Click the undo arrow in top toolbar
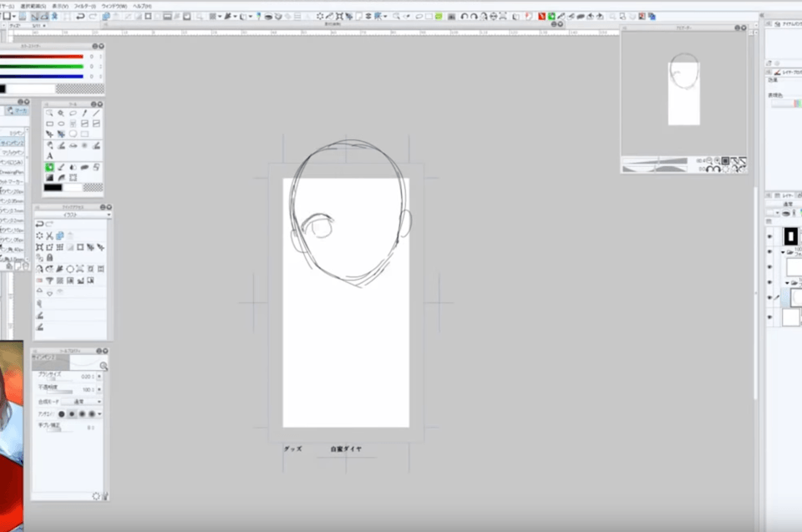This screenshot has height=532, width=802. 79,16
